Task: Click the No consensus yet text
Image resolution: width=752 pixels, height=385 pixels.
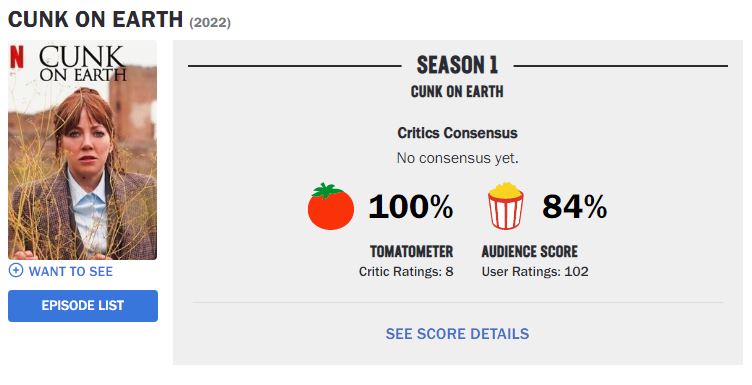Action: 458,158
